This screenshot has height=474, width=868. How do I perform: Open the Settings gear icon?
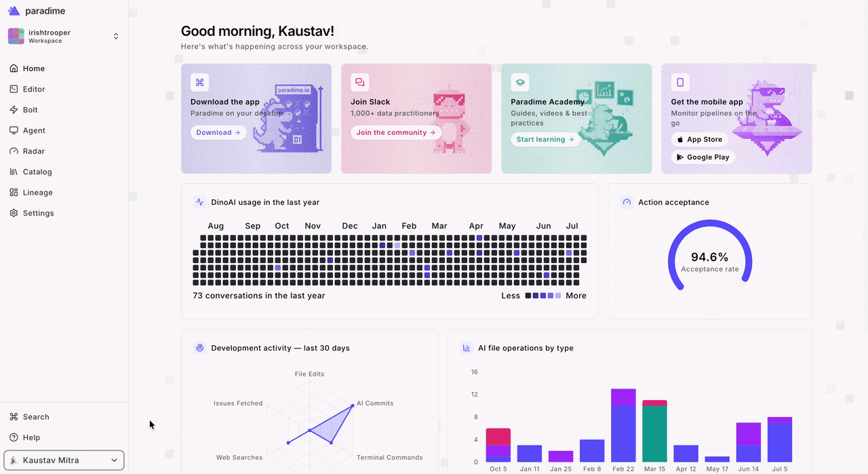coord(14,213)
